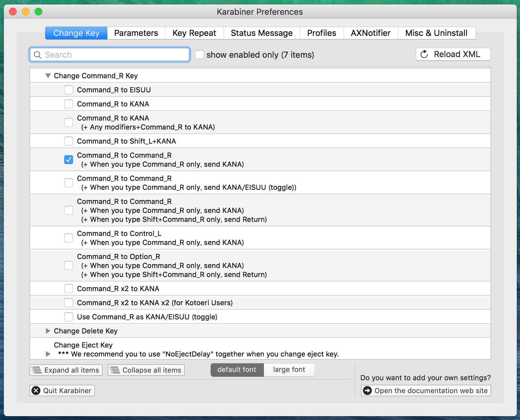Click the Change Eject Key label
This screenshot has width=520, height=420.
(83, 345)
